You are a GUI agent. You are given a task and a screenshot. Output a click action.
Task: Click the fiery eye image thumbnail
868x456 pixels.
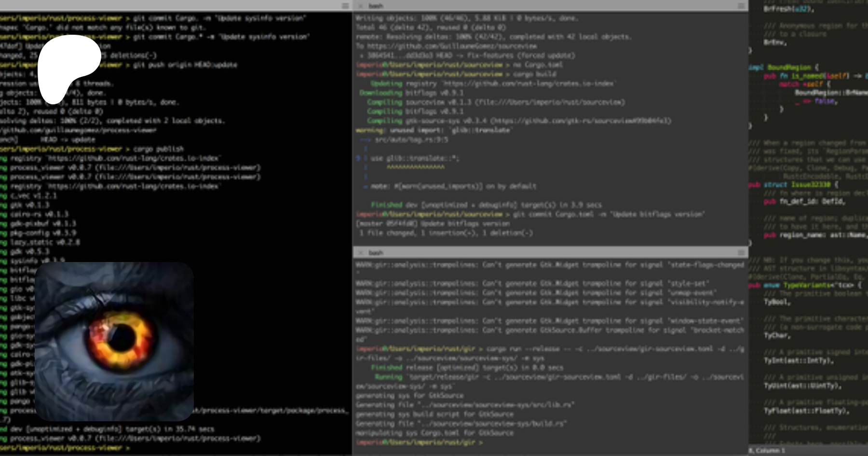point(114,341)
